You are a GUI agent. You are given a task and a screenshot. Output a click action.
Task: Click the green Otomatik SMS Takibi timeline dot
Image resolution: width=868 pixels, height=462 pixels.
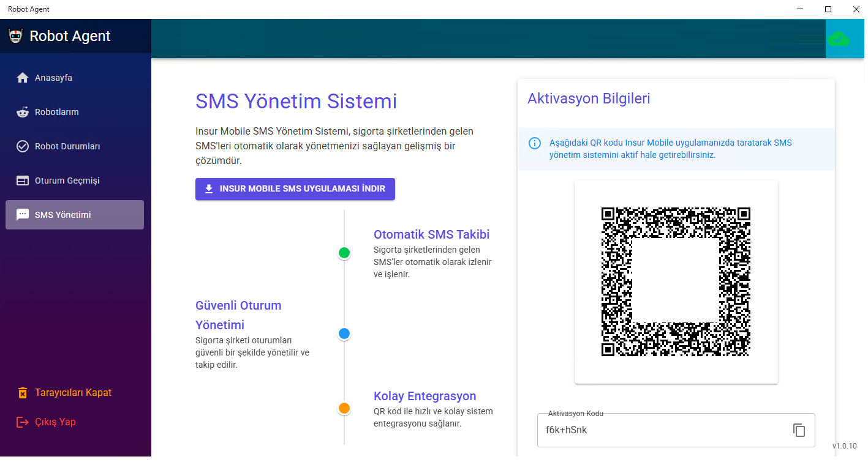344,252
